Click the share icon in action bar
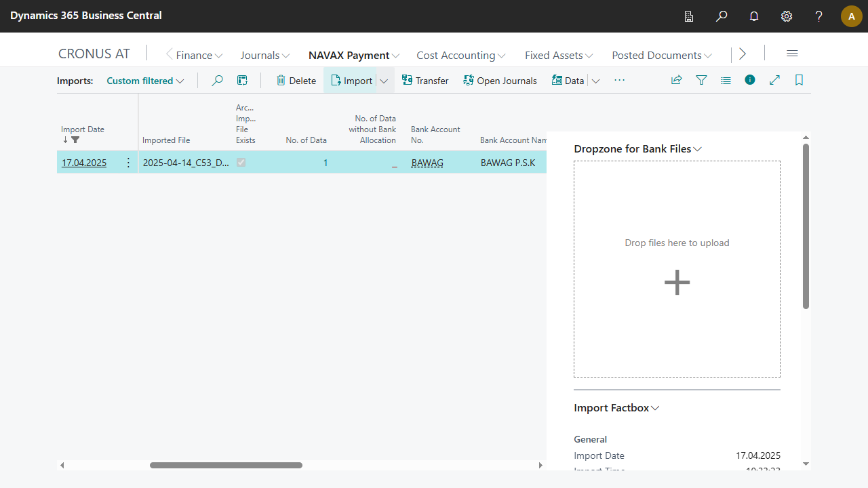 click(676, 80)
